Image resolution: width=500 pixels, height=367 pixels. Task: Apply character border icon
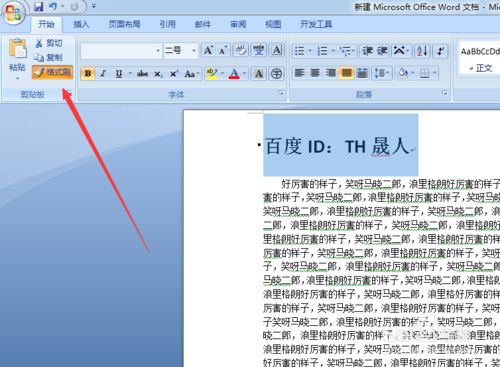(x=277, y=51)
